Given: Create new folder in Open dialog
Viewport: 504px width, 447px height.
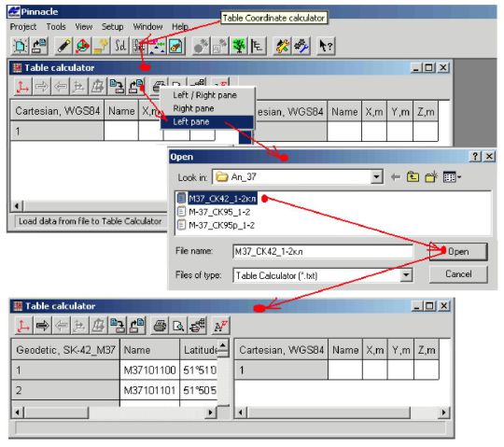Looking at the screenshot, I should point(431,176).
